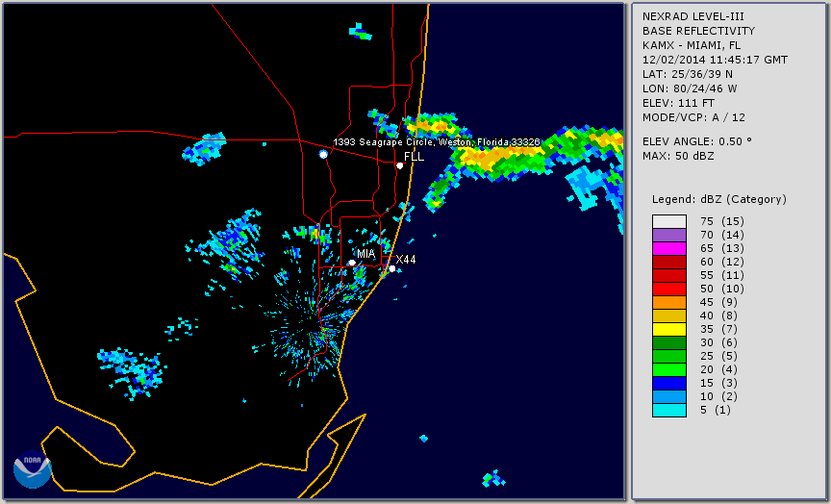The height and width of the screenshot is (504, 831).
Task: Click the magenta 65 dBZ legend swatch
Action: point(669,248)
